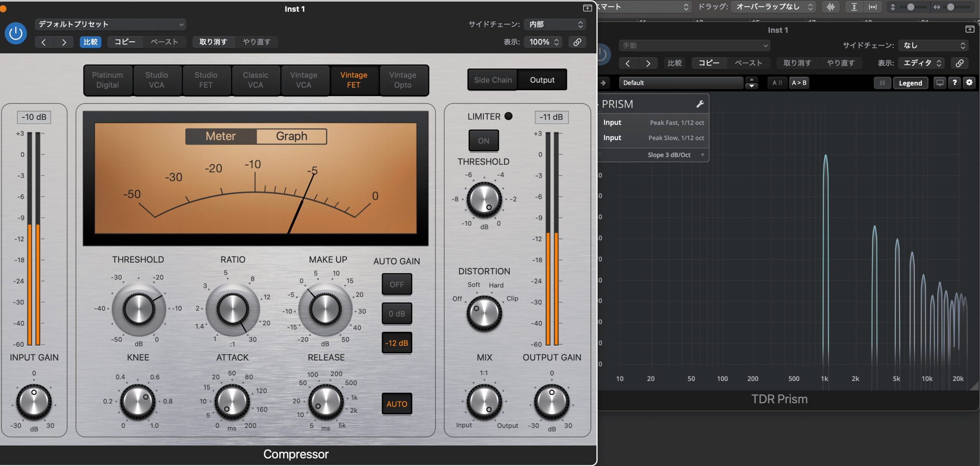Open the サイドチェーン 内部 dropdown
Viewport: 980px width, 466px height.
tap(555, 24)
